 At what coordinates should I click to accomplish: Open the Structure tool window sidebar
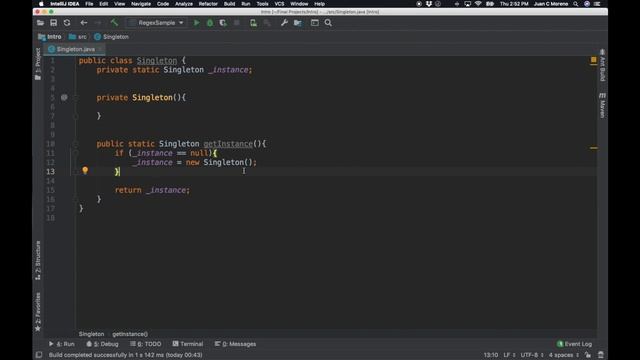tap(38, 260)
